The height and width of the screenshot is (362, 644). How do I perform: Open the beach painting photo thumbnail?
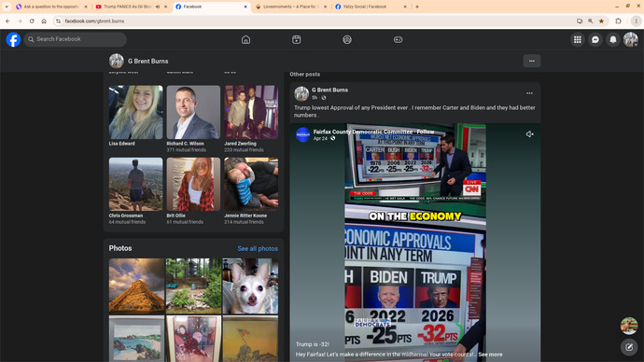(x=136, y=339)
